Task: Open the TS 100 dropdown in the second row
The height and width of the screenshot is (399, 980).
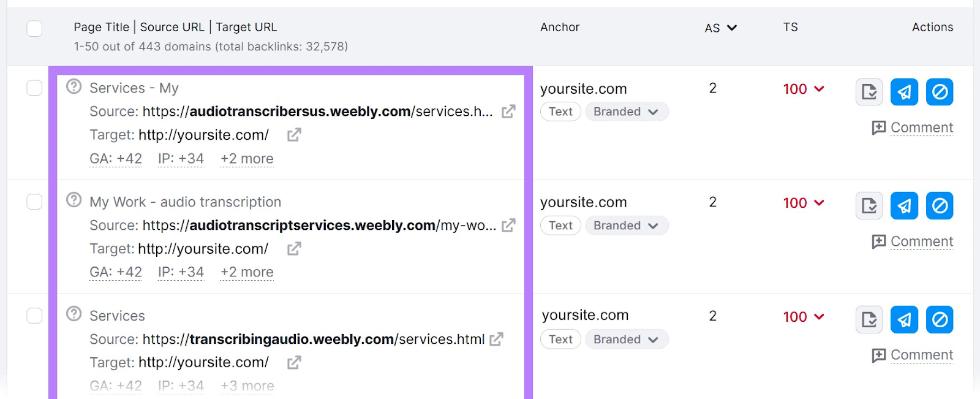Action: click(x=804, y=203)
